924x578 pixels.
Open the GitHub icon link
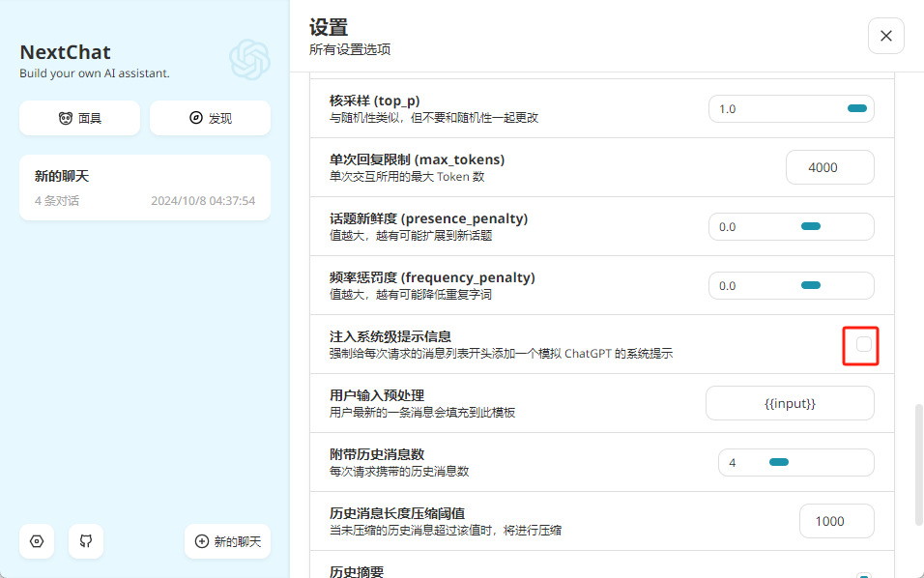[86, 541]
